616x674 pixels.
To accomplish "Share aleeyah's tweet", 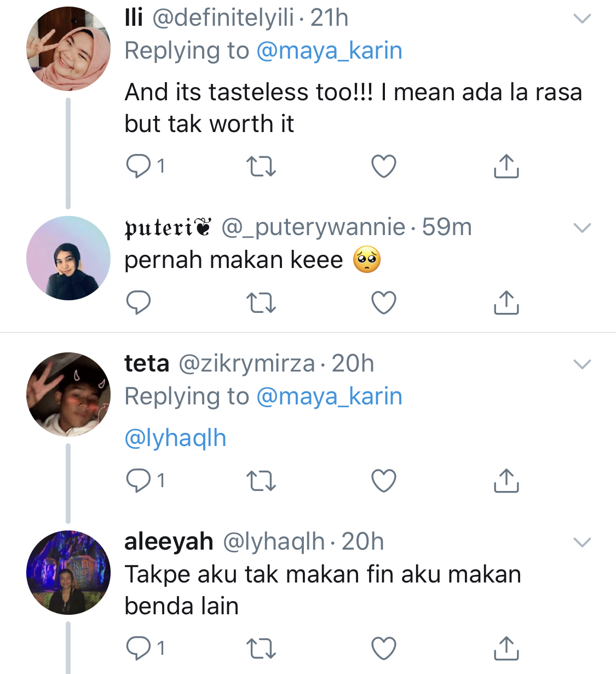I will (506, 648).
